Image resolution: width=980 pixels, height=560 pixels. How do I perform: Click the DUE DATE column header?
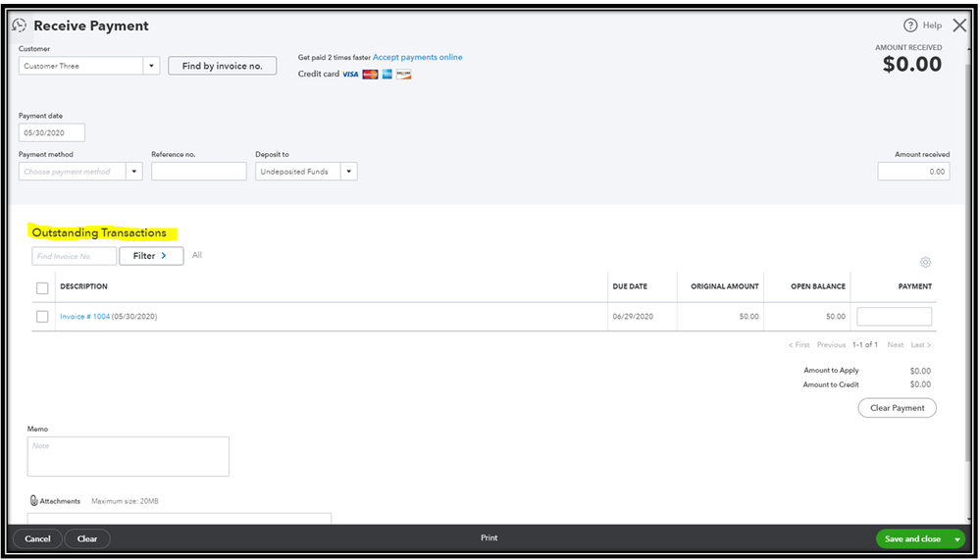pos(630,287)
